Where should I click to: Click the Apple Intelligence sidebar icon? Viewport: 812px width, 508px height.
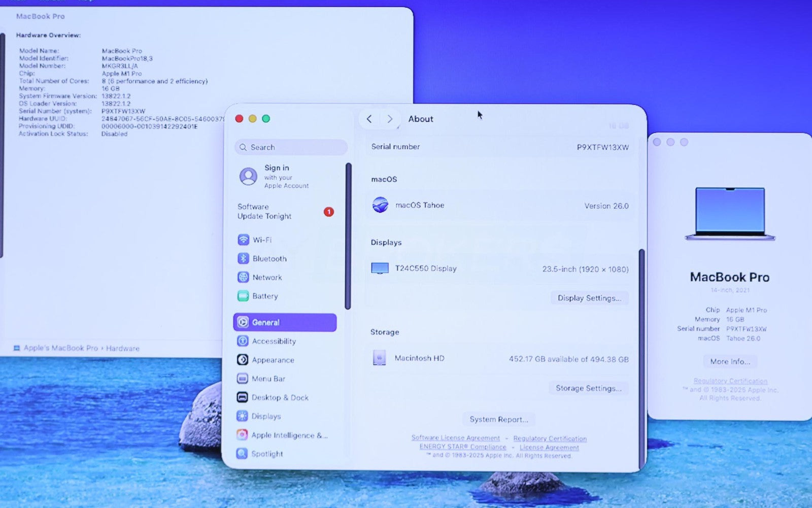[242, 435]
